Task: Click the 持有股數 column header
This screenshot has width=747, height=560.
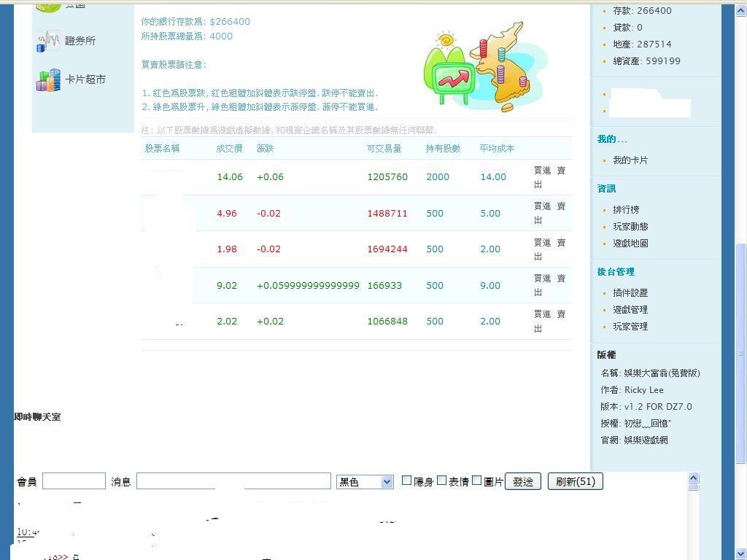Action: (443, 149)
